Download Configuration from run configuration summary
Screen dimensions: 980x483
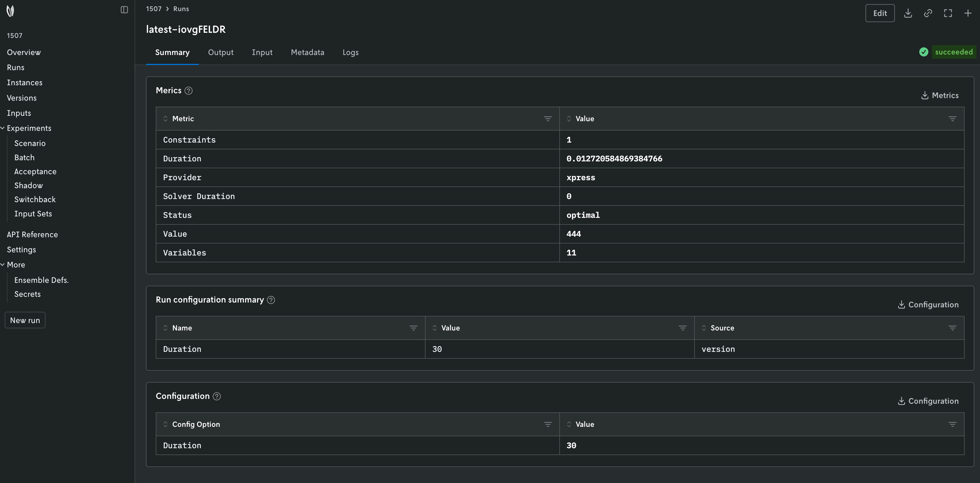pos(928,305)
